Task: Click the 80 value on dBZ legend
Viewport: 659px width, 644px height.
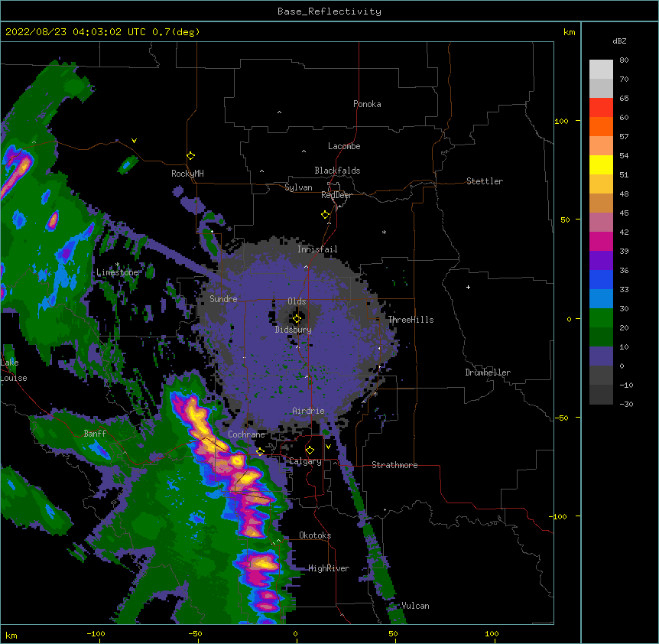Action: (x=624, y=60)
